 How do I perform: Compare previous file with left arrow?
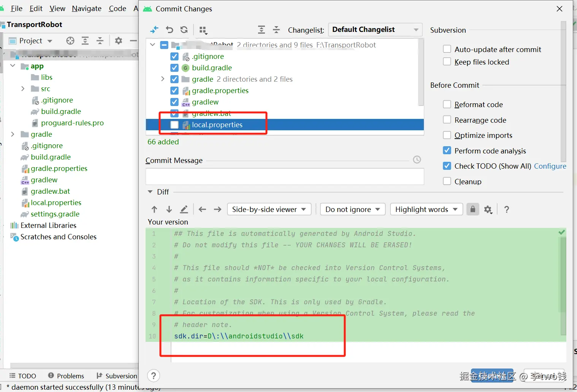(x=203, y=209)
